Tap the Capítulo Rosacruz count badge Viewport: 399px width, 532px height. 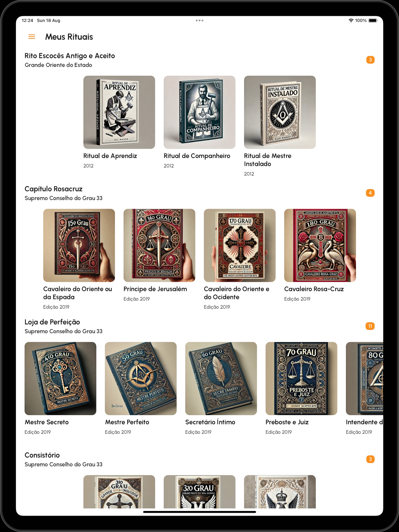[x=370, y=193]
